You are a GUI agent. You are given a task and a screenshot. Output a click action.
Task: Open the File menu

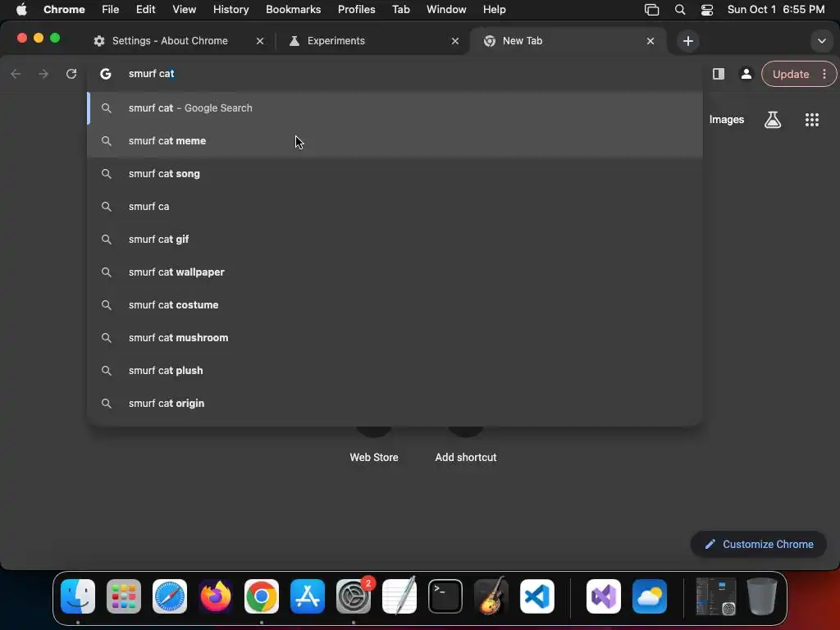click(x=111, y=10)
